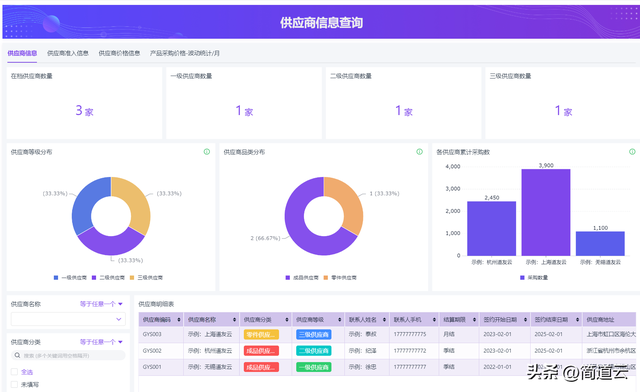Click the teal 二级供应商 tag
Image resolution: width=640 pixels, height=392 pixels.
313,351
